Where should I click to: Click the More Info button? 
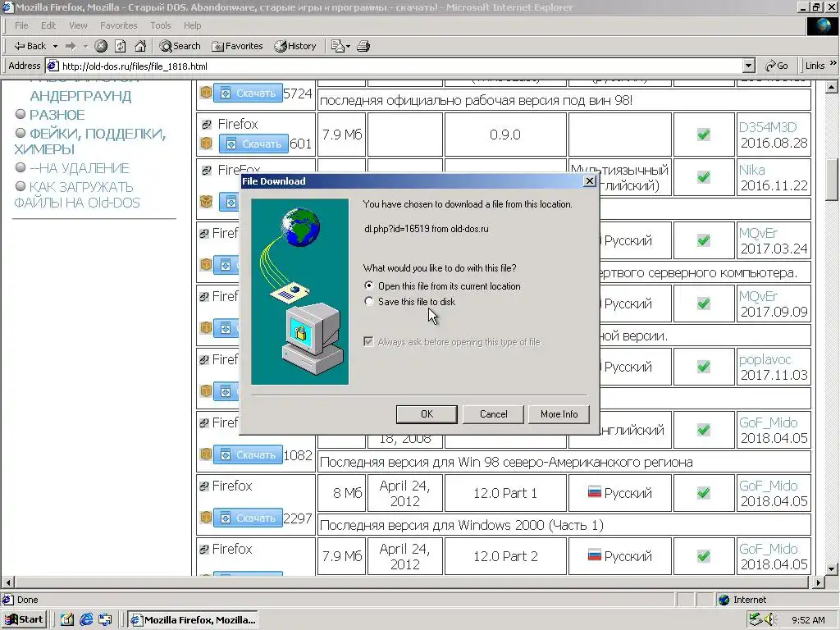coord(559,413)
